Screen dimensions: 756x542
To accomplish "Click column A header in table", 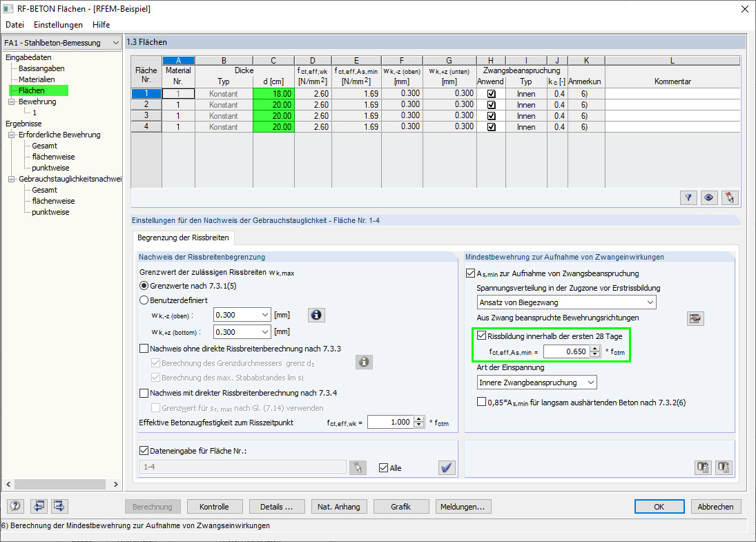I will 178,61.
